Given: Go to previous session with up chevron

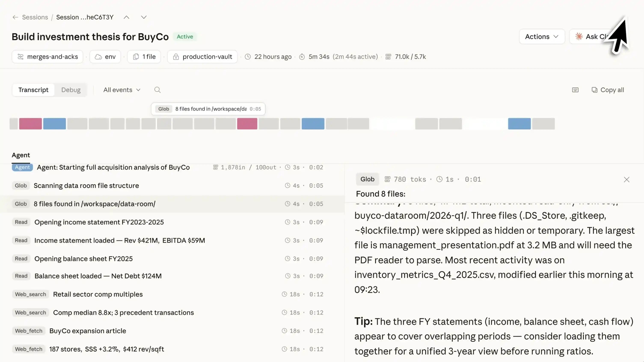Looking at the screenshot, I should click(x=126, y=17).
